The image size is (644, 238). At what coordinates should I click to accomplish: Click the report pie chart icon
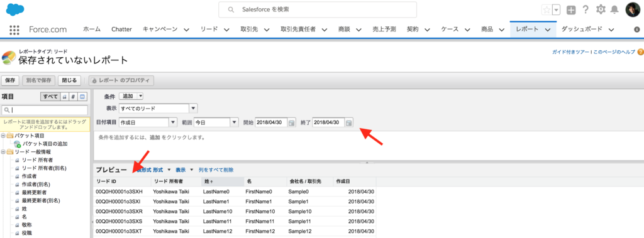click(x=9, y=58)
